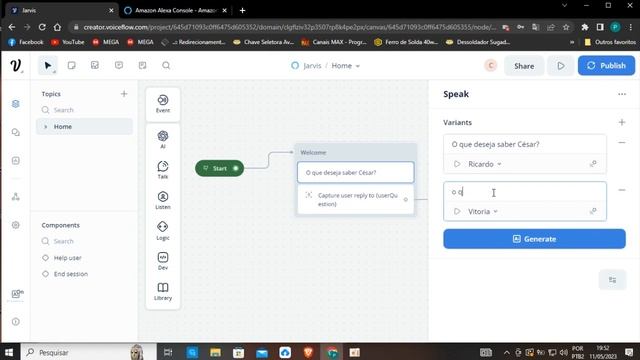Switch to Amazon Alexa Console tab
Viewport: 640px width, 360px height.
pos(176,10)
